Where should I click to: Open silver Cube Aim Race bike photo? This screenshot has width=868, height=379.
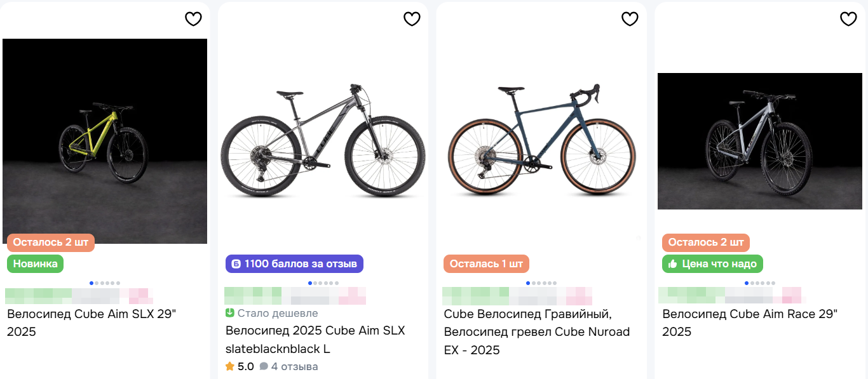(x=759, y=141)
